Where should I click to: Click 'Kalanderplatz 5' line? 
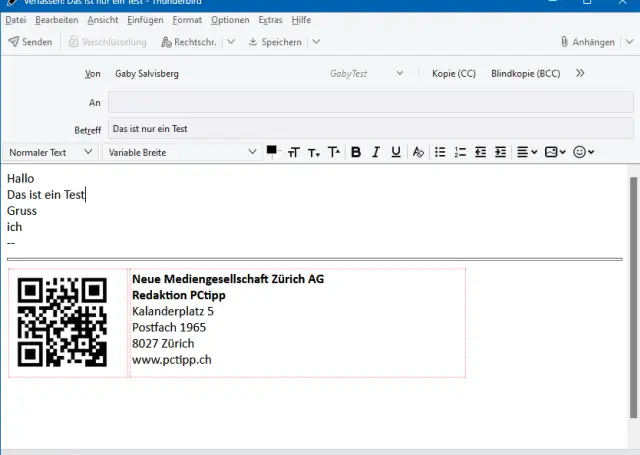click(173, 311)
